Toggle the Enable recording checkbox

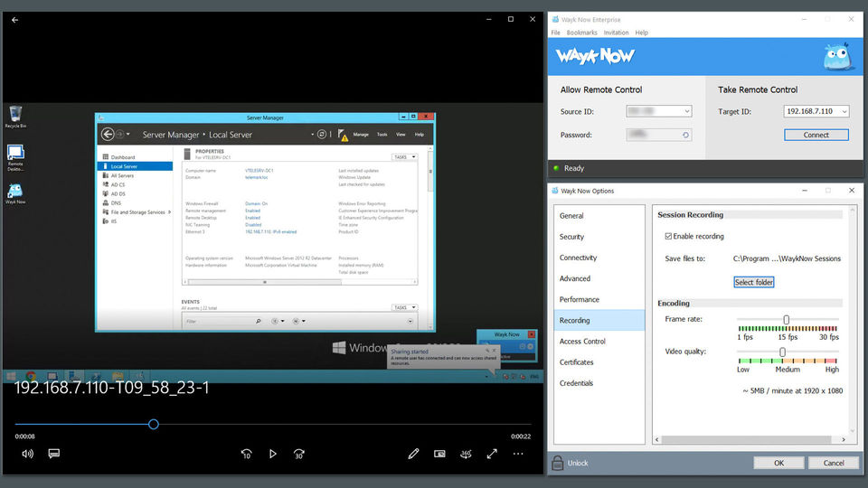point(668,236)
